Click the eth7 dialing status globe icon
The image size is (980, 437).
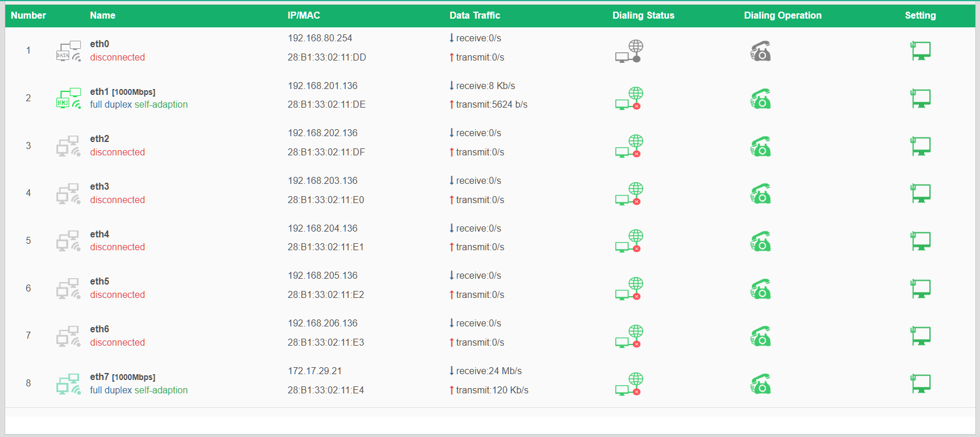tap(629, 383)
